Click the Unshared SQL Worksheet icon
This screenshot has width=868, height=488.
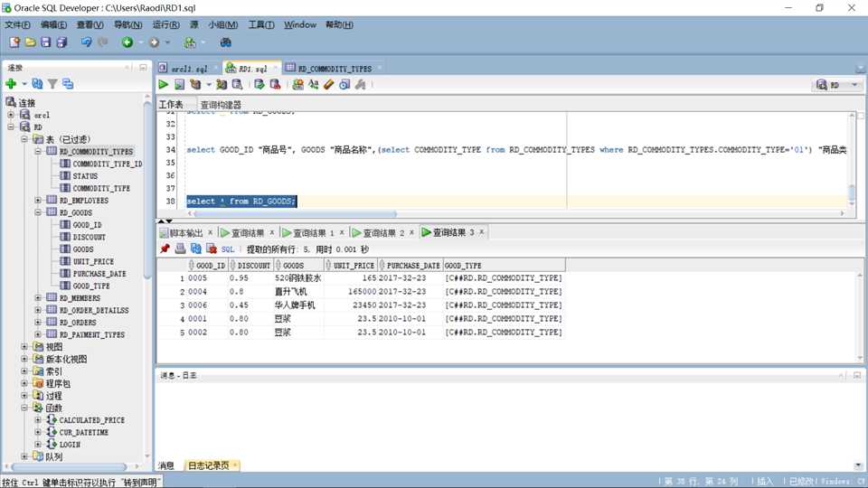coord(297,84)
